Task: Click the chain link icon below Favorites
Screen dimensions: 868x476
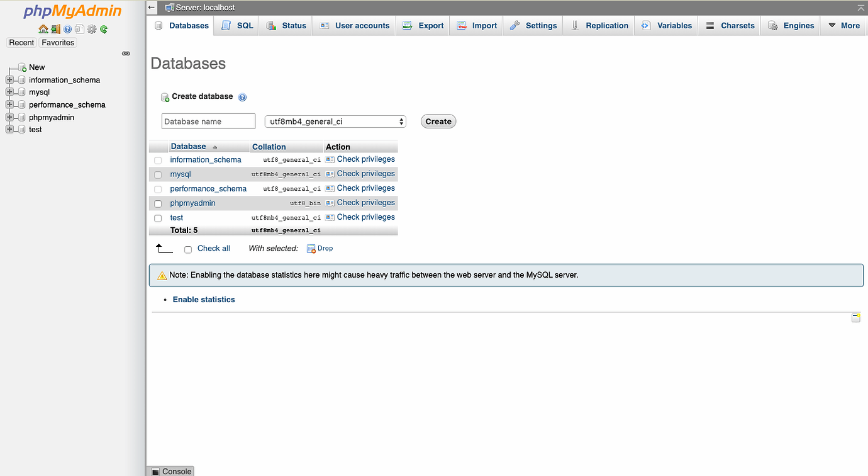Action: [x=126, y=54]
